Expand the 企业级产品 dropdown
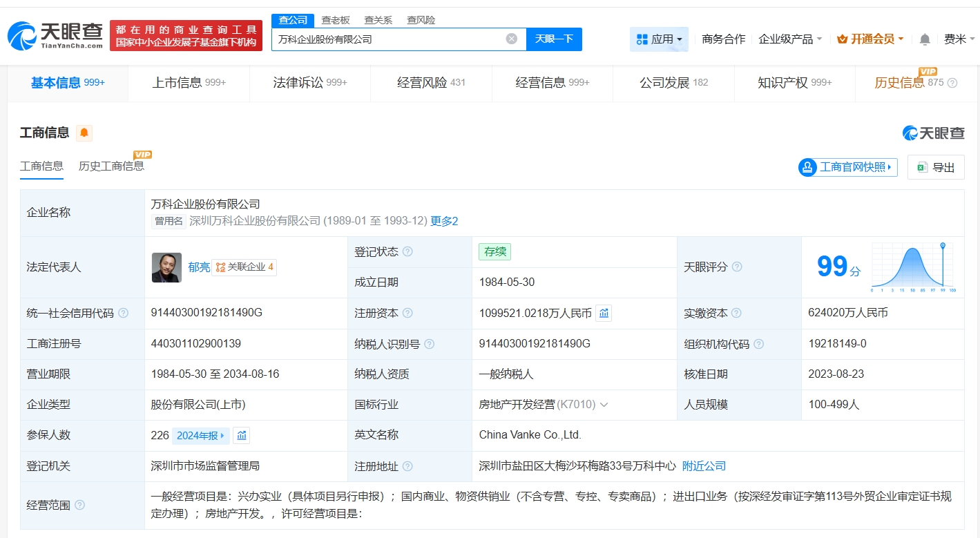This screenshot has width=980, height=538. click(x=790, y=39)
